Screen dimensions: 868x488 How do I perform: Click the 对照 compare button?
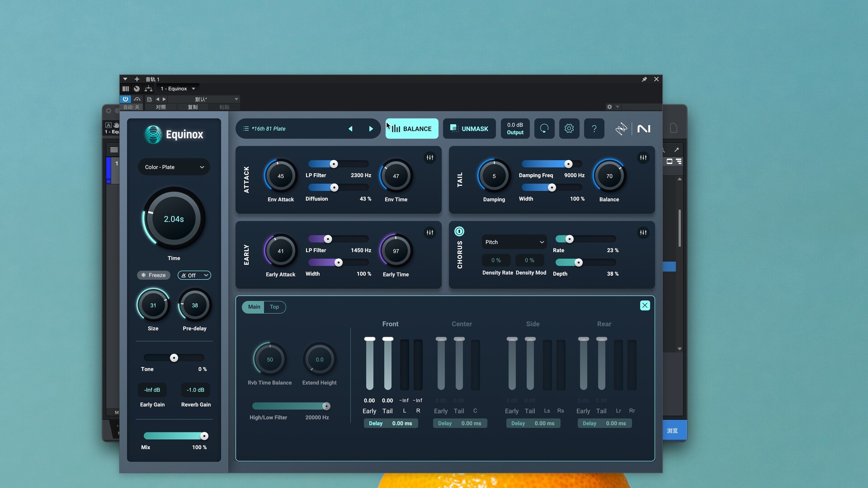click(x=161, y=107)
